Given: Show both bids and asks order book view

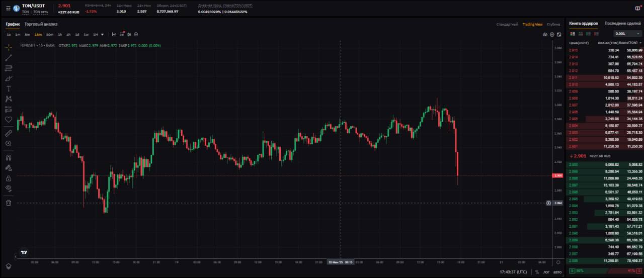Looking at the screenshot, I should (572, 34).
